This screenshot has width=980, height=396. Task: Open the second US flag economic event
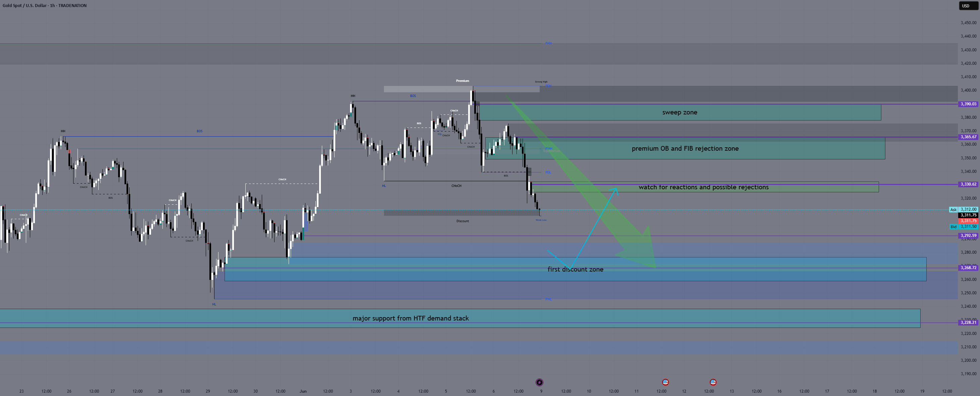click(713, 382)
